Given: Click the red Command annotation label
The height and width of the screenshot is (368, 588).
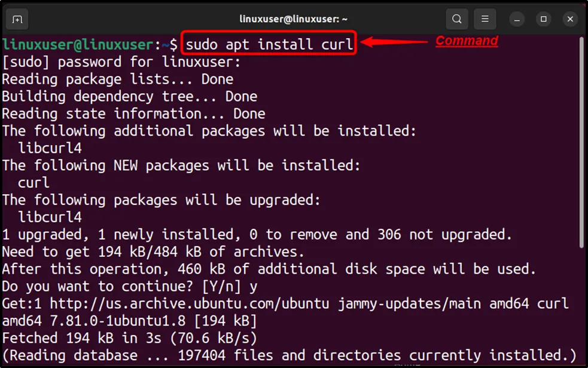Looking at the screenshot, I should click(x=467, y=41).
